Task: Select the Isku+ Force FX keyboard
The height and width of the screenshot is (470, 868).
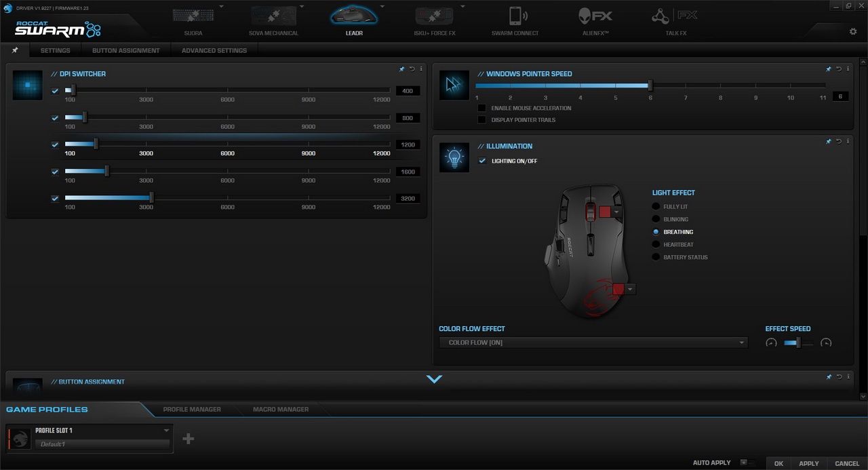Action: (x=434, y=20)
